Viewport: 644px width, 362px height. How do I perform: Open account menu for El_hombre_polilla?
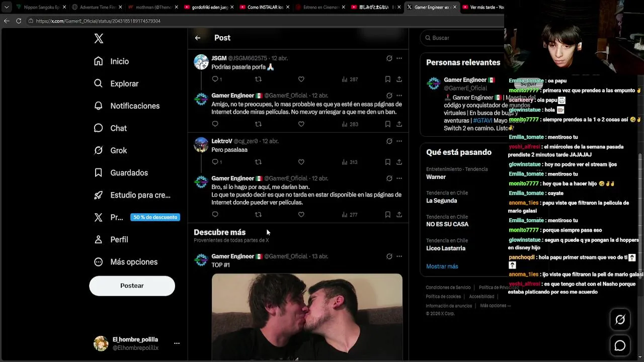click(x=136, y=343)
